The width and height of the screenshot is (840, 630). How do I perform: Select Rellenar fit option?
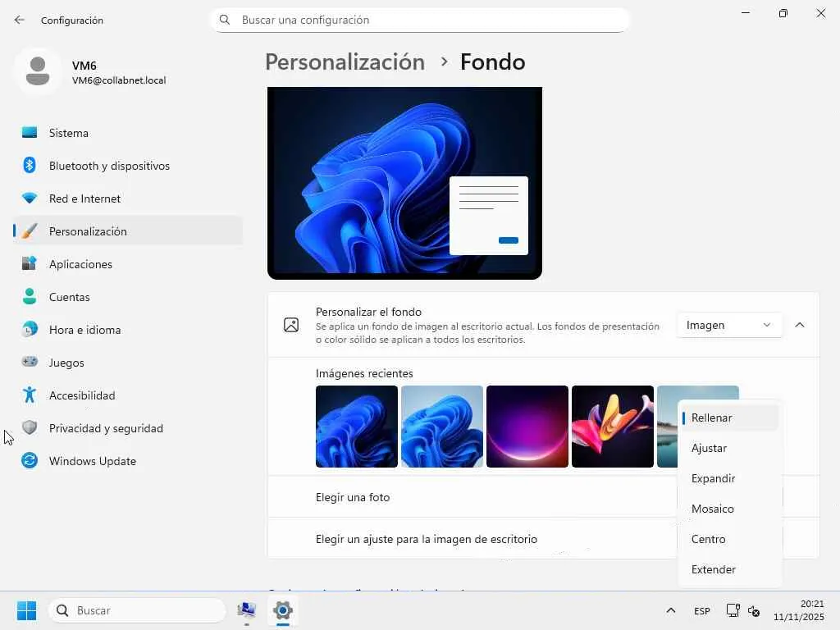coord(729,418)
